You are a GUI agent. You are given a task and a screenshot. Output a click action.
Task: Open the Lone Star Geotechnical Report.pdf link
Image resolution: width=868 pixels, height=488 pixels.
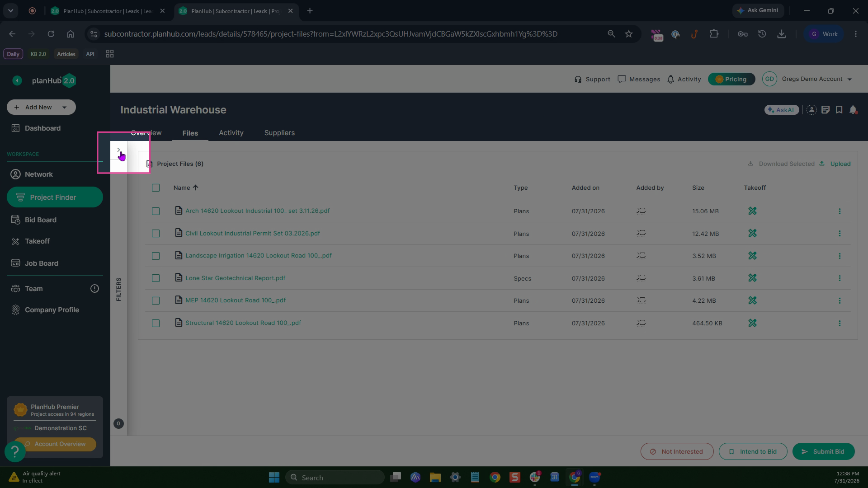(x=235, y=278)
